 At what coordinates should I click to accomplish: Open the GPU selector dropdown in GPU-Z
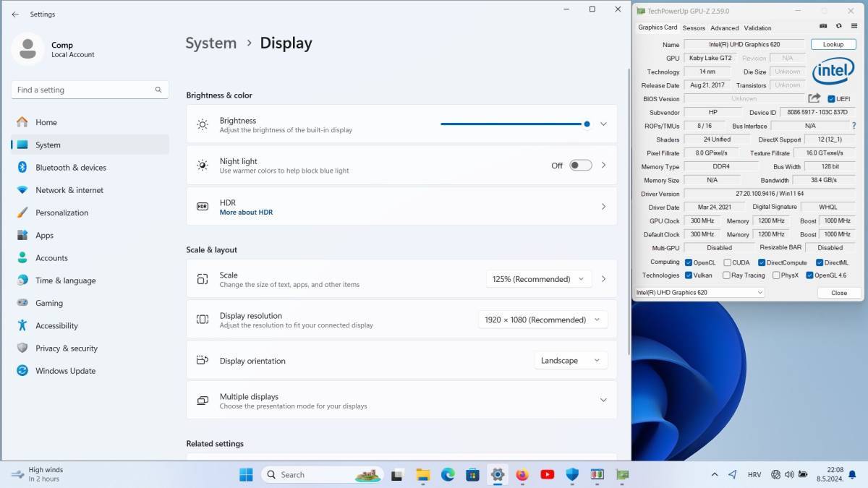click(699, 293)
